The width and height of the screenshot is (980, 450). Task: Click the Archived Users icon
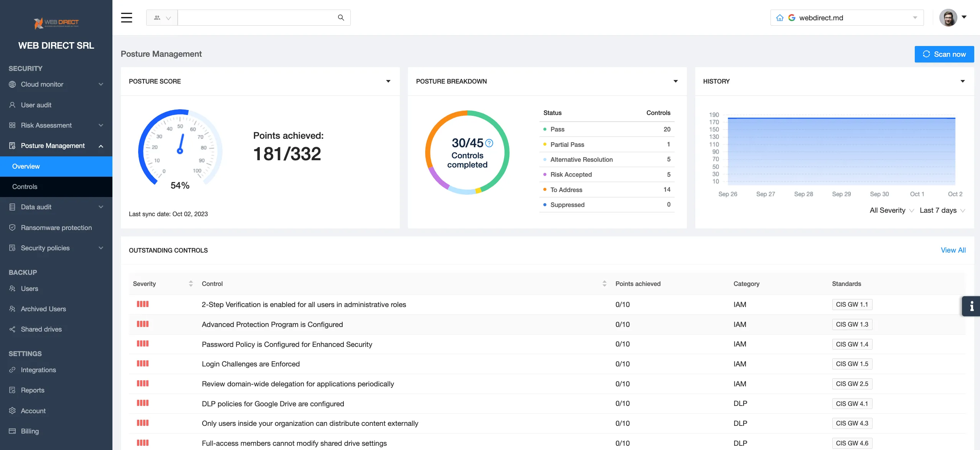(x=12, y=309)
